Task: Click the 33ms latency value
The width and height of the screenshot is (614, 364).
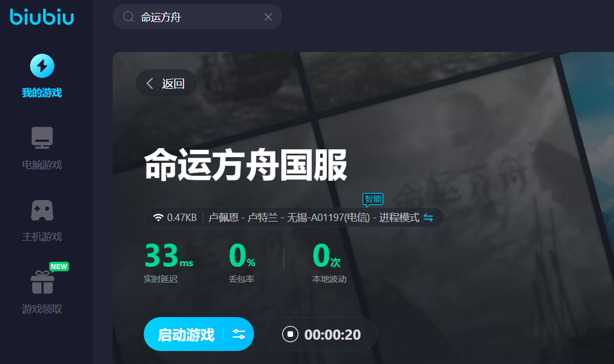Action: click(169, 255)
